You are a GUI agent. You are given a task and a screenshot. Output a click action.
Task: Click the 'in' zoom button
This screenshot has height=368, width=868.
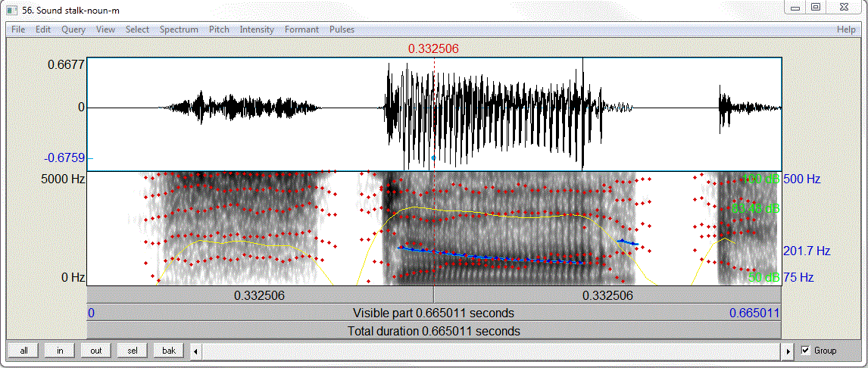pyautogui.click(x=61, y=351)
